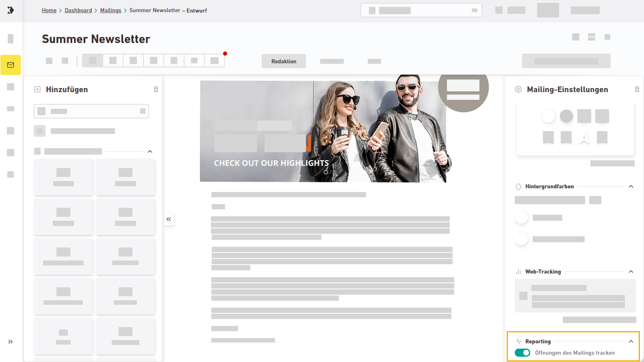The image size is (644, 362).
Task: Open Dashboard breadcrumb link
Action: click(x=78, y=11)
